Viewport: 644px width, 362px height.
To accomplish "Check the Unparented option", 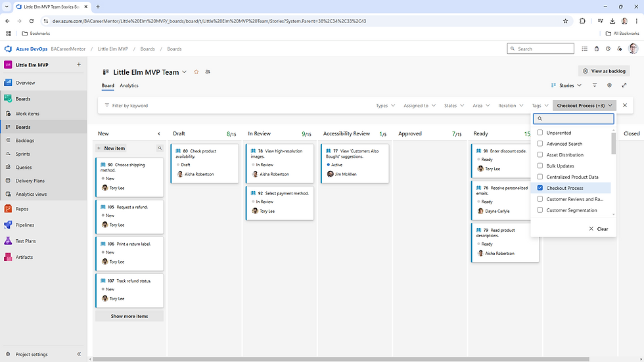I will [540, 133].
